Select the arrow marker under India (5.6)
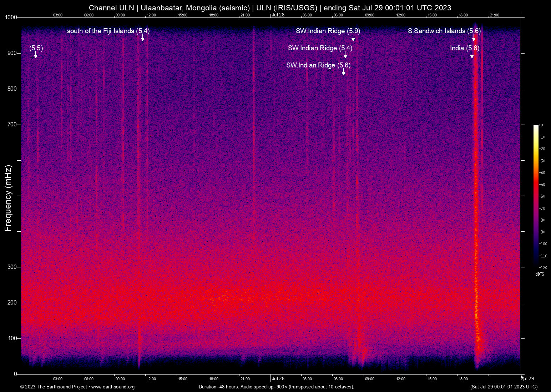551x392 pixels. click(x=472, y=56)
